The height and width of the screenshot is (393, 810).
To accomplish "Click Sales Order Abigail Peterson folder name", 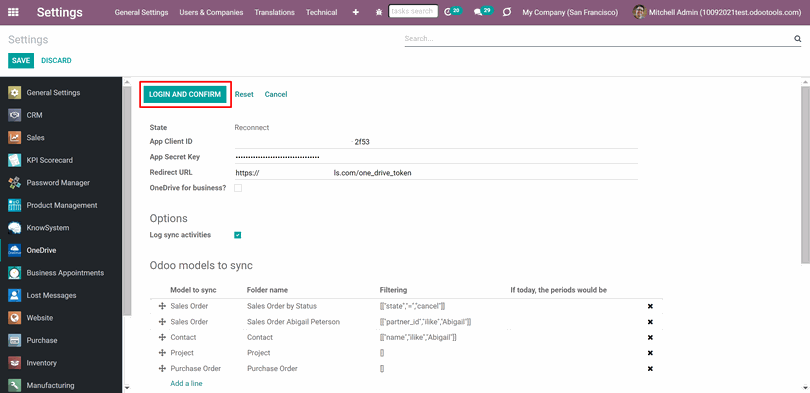I will pyautogui.click(x=293, y=322).
